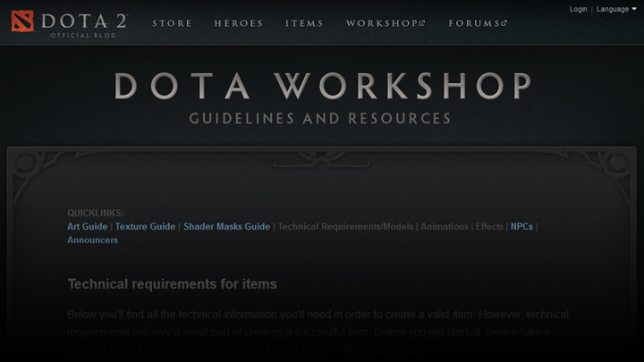
Task: Open the Announcers quicklink
Action: tap(92, 240)
